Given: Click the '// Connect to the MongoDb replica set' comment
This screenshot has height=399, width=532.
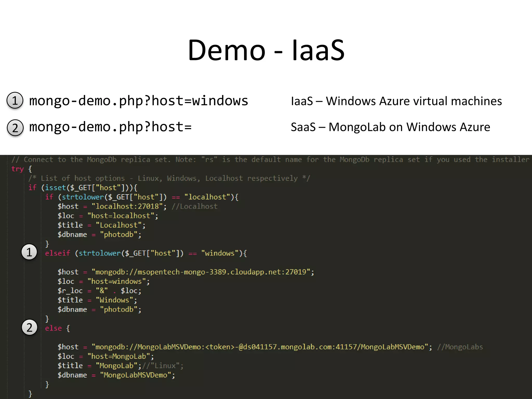Looking at the screenshot, I should [x=270, y=159].
